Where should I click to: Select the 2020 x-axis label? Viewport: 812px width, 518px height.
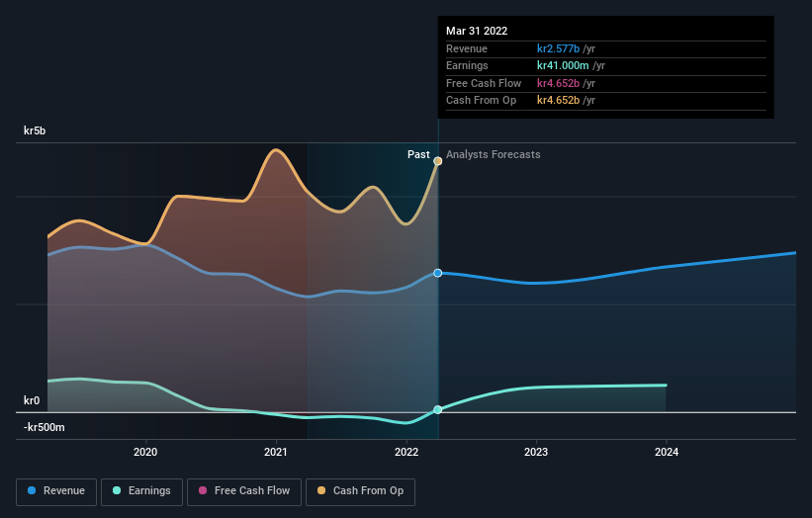(145, 452)
